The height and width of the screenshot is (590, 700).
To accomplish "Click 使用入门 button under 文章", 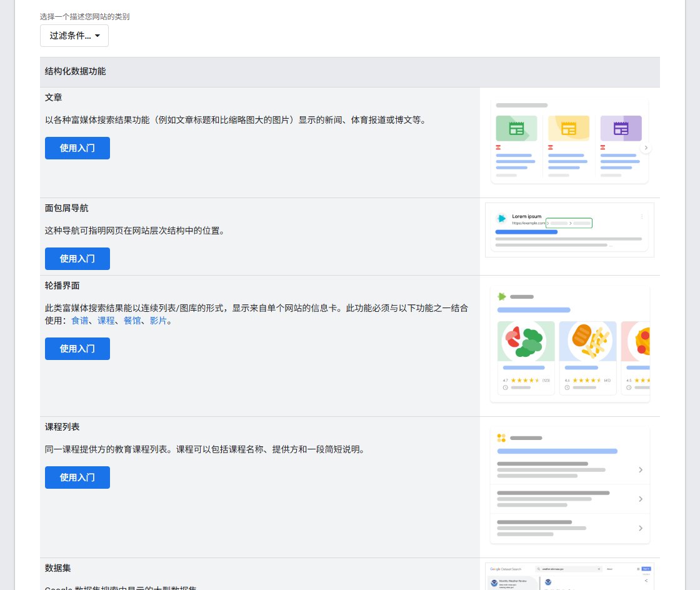I will (77, 148).
